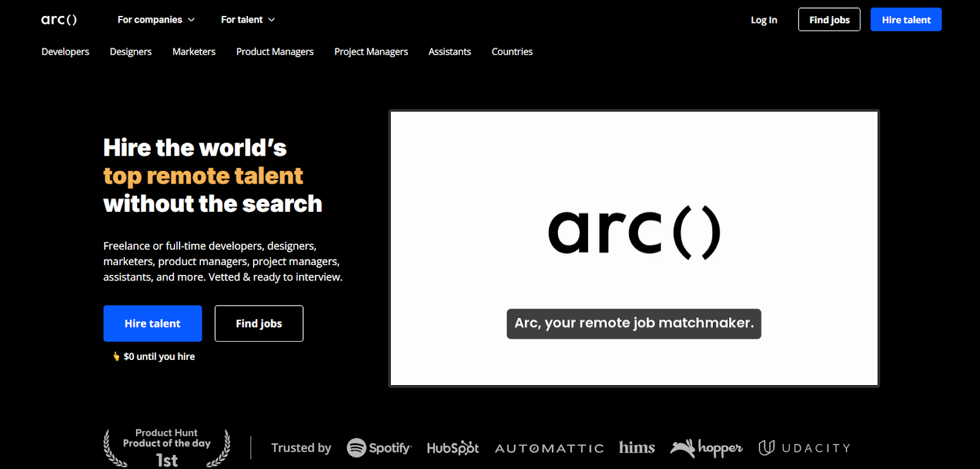980x469 pixels.
Task: Open the Countries link
Action: coord(512,51)
